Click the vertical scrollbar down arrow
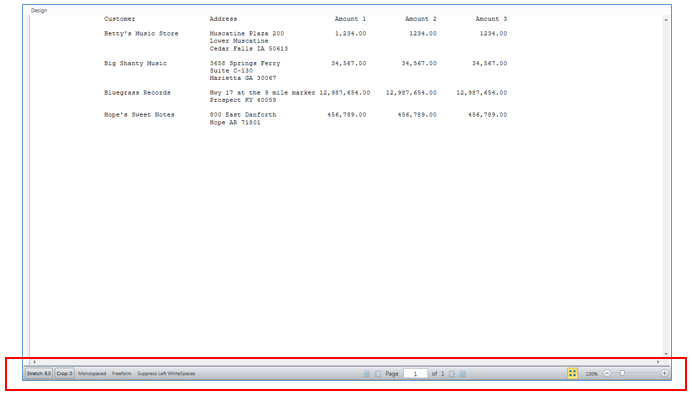The image size is (692, 394). tap(666, 354)
